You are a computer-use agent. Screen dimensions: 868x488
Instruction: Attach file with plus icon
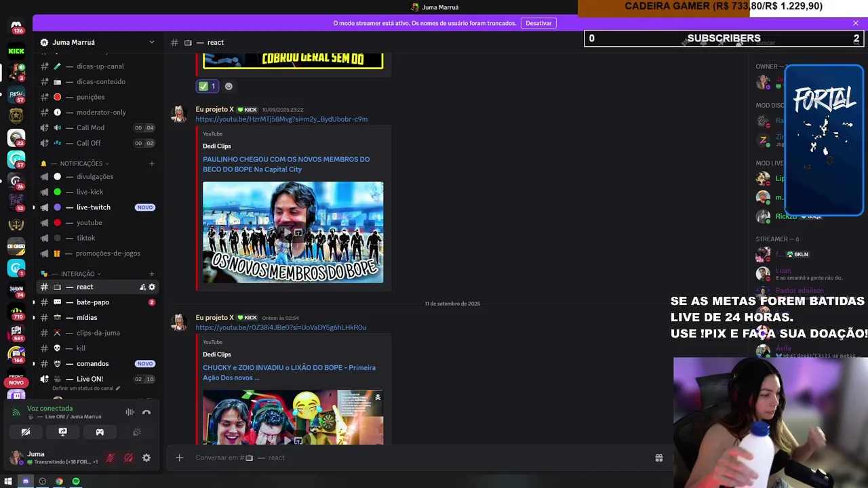[x=180, y=458]
